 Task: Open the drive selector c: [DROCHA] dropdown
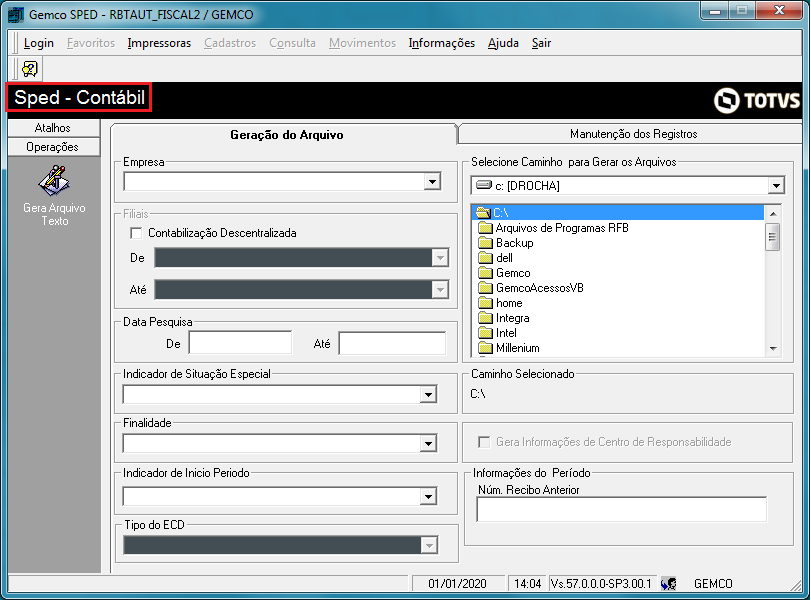(x=776, y=186)
